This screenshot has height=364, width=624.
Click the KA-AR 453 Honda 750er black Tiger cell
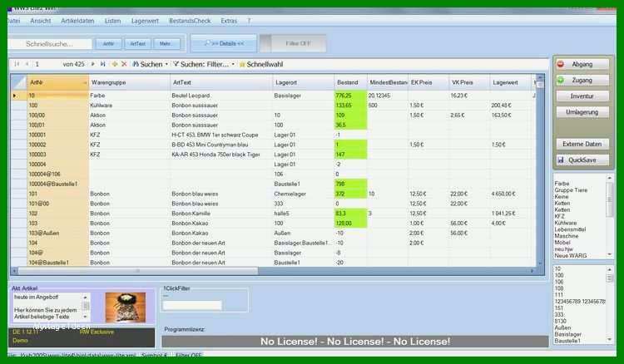221,155
